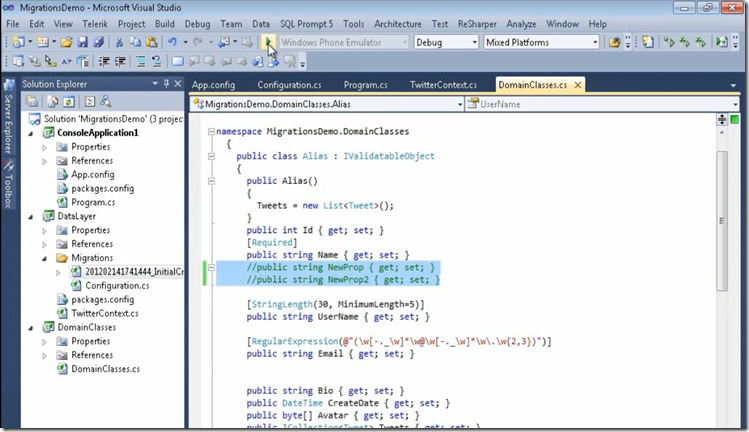Screen dimensions: 749x432
Task: Open the Telerik menu
Action: coord(95,23)
